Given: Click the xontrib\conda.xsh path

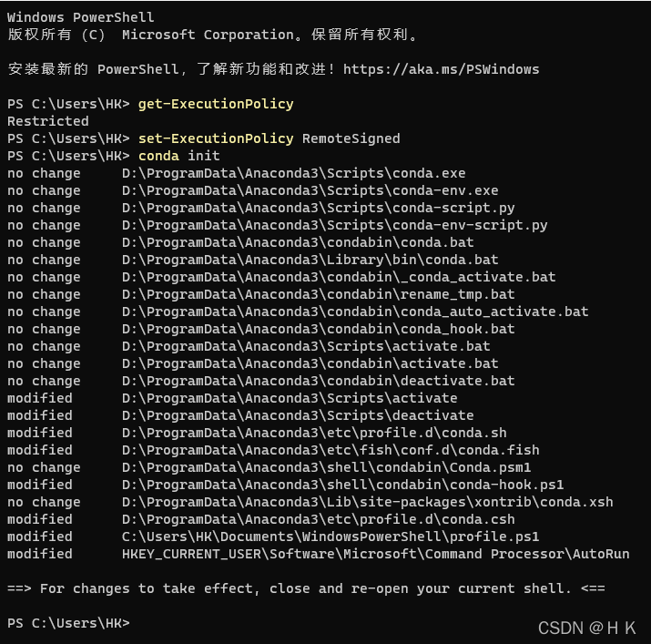Looking at the screenshot, I should point(367,502).
